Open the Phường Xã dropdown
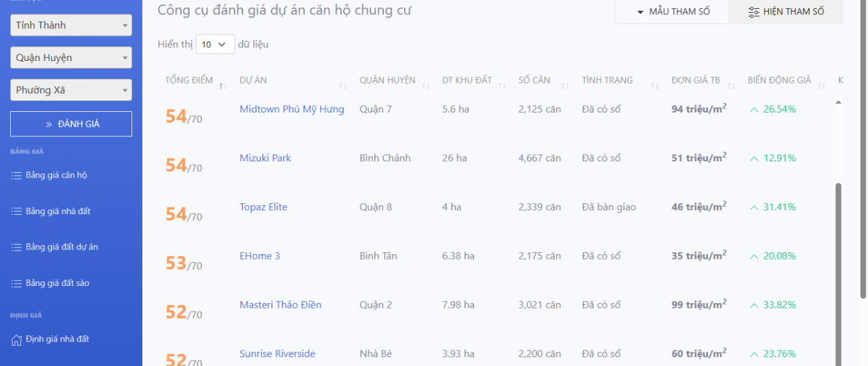The image size is (868, 366). point(71,90)
